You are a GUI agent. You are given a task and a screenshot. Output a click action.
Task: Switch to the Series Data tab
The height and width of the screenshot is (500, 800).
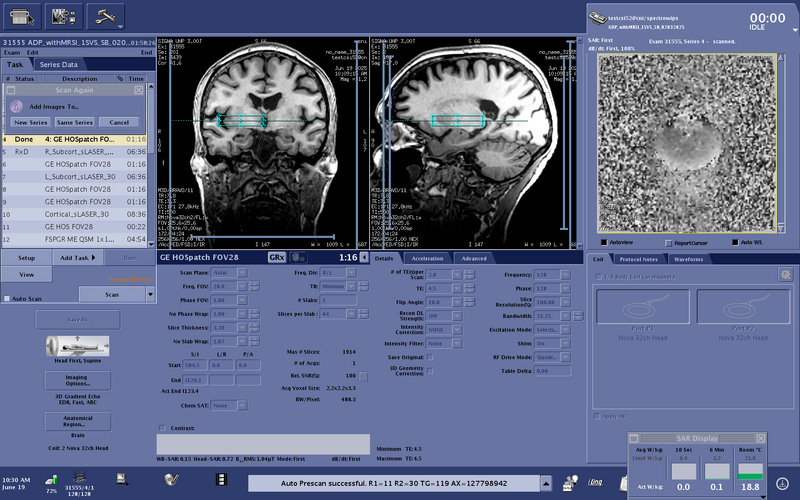(59, 65)
